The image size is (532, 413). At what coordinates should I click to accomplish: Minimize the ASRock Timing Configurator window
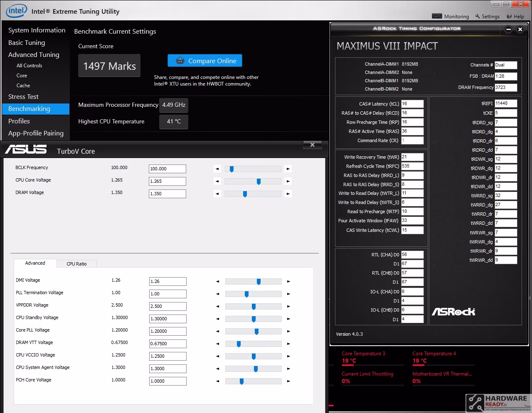pos(508,29)
